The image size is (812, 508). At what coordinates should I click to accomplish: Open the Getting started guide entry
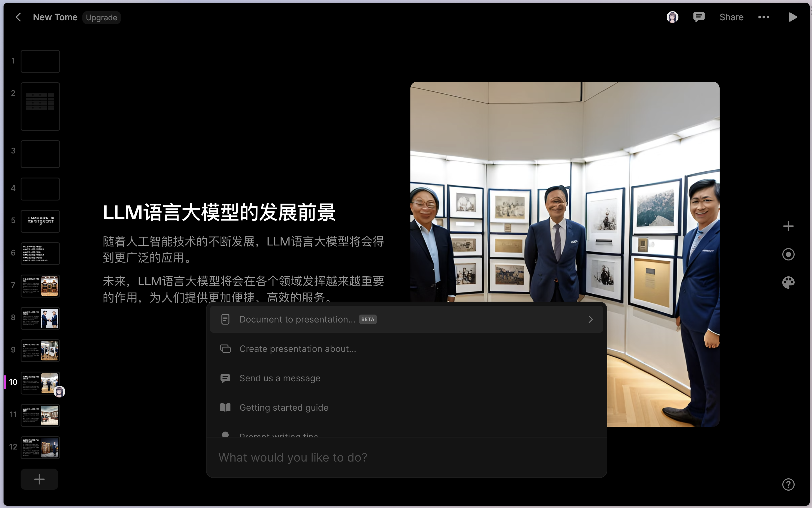[x=283, y=407]
